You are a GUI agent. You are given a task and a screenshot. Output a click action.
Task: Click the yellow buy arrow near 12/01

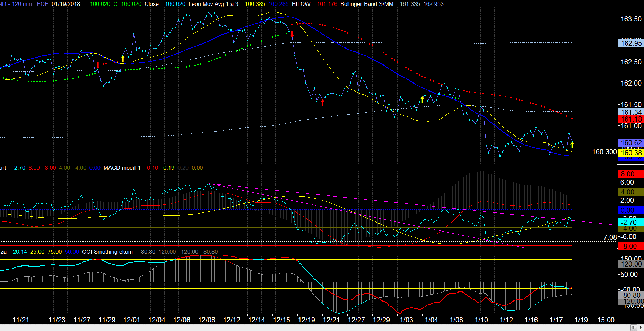pyautogui.click(x=123, y=59)
